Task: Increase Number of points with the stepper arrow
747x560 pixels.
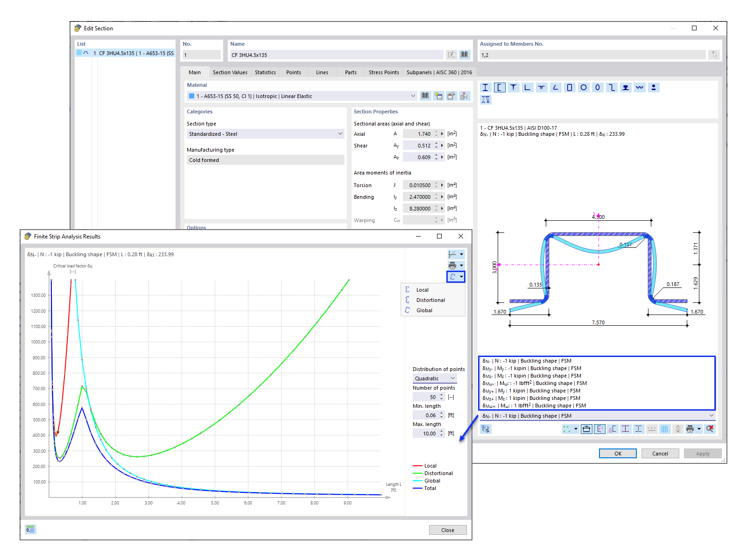Action: point(441,395)
